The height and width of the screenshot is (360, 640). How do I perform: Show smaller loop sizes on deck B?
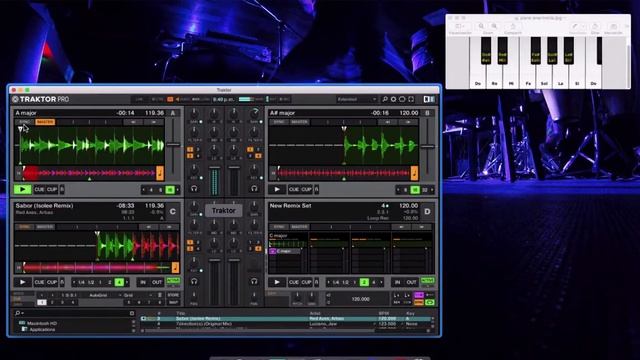click(398, 190)
